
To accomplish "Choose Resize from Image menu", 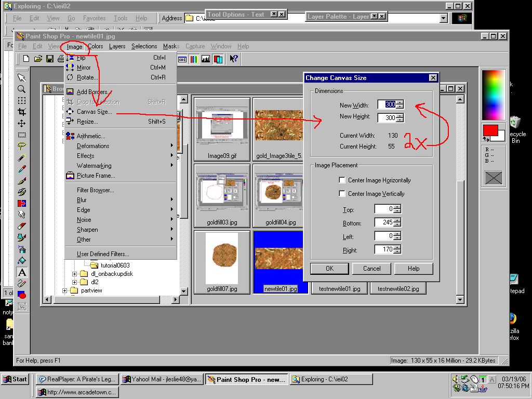I will click(x=121, y=122).
